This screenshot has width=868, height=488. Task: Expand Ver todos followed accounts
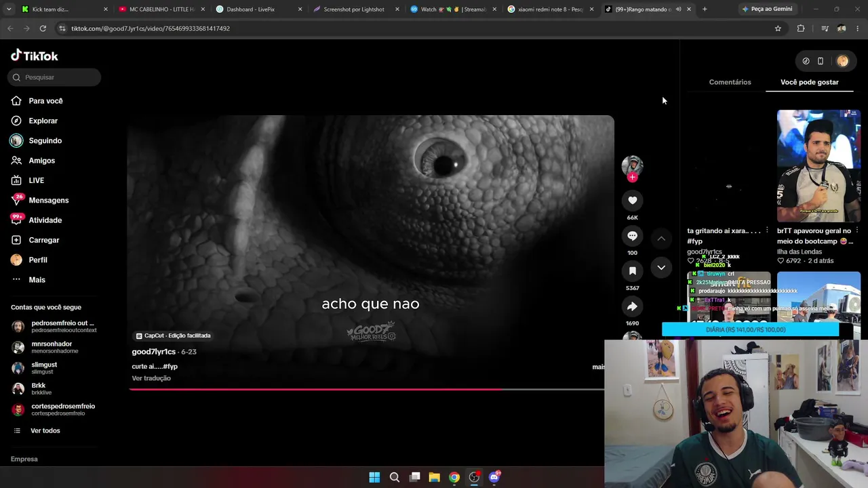(45, 430)
